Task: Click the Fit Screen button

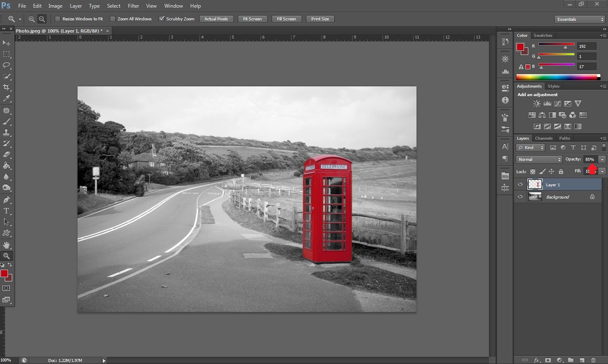Action: point(252,19)
